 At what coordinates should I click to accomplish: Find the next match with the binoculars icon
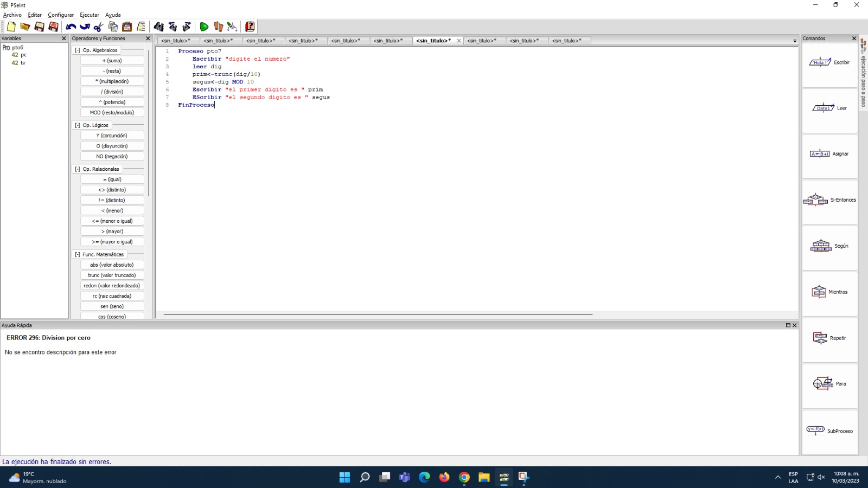[187, 27]
